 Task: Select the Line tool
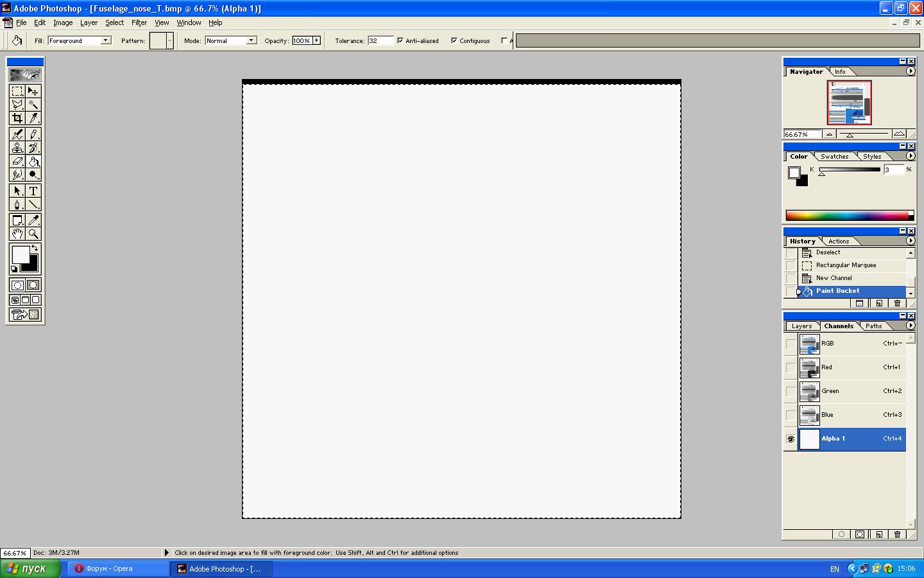click(x=33, y=204)
